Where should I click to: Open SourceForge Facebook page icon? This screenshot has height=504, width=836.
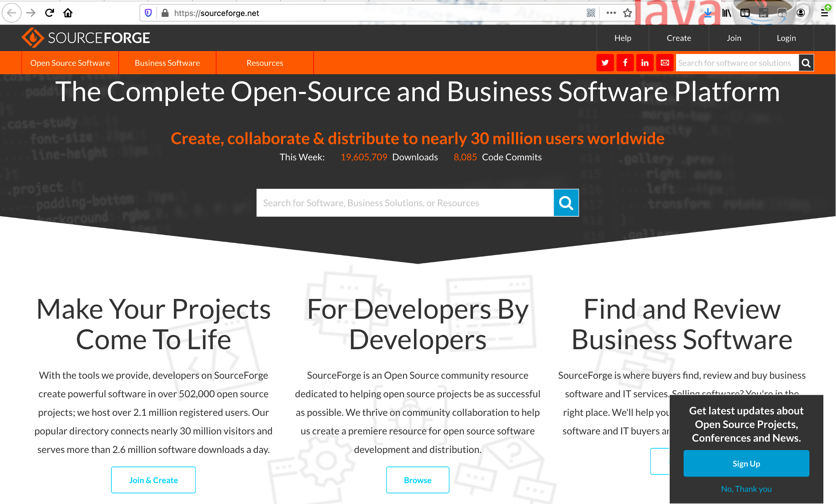625,63
